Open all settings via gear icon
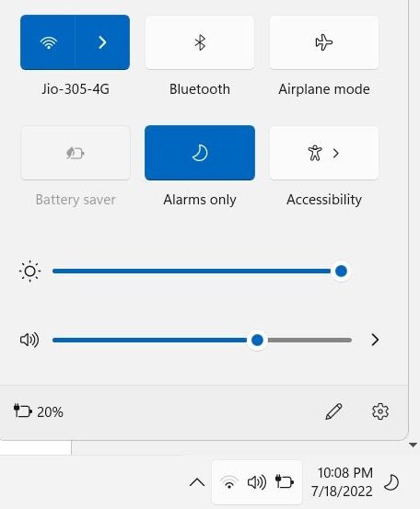Image resolution: width=420 pixels, height=509 pixels. [380, 411]
